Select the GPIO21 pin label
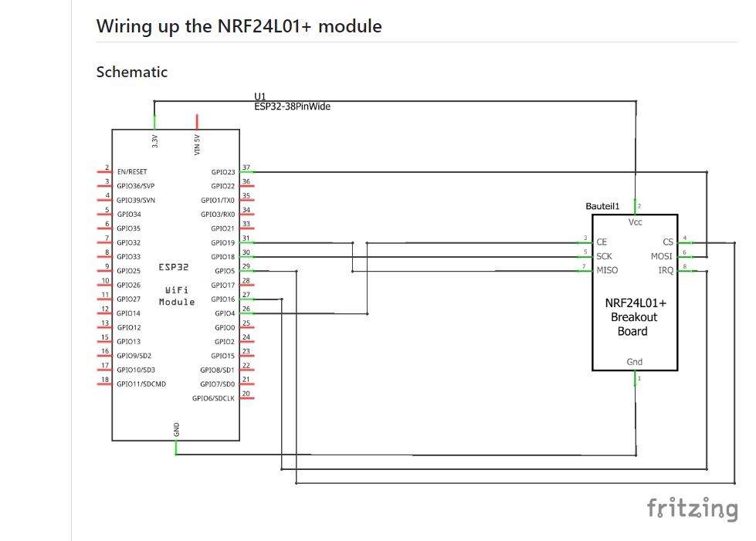 coord(222,228)
